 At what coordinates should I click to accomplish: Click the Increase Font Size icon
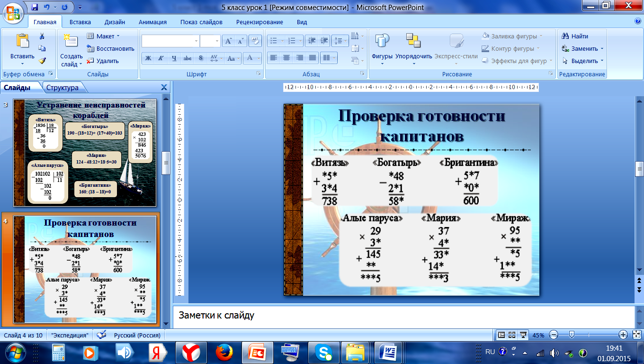(229, 41)
